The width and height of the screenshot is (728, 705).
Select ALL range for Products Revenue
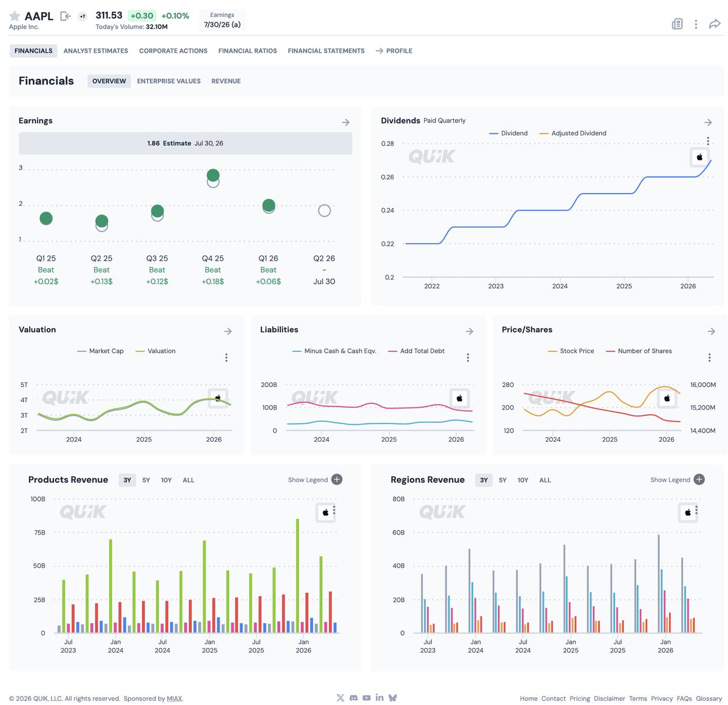[189, 480]
